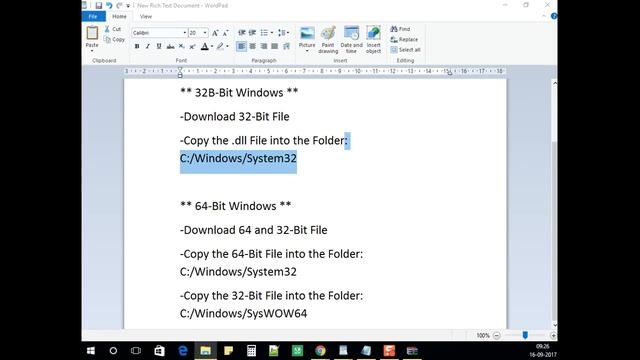Switch to the View tab
Image resolution: width=640 pixels, height=360 pixels.
point(146,16)
